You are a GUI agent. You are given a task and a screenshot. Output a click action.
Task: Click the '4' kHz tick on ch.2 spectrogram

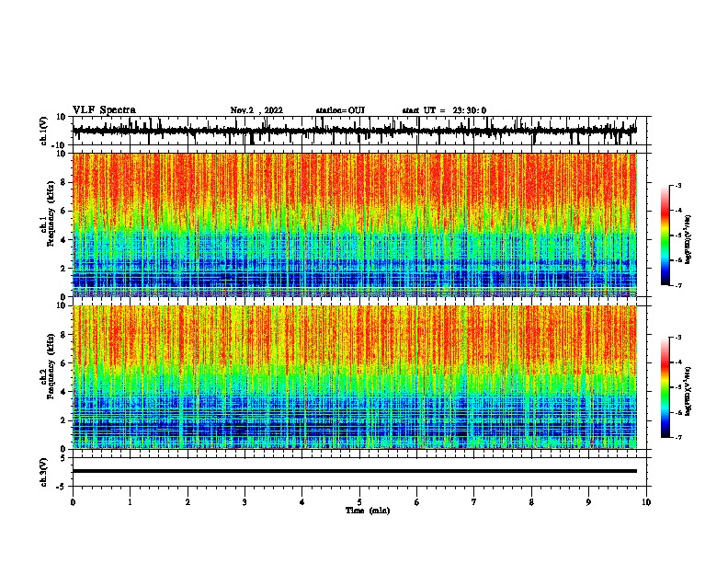point(63,392)
